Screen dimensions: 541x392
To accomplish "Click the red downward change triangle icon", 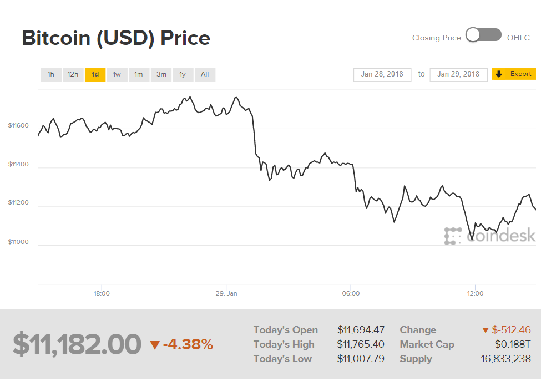I will click(486, 330).
